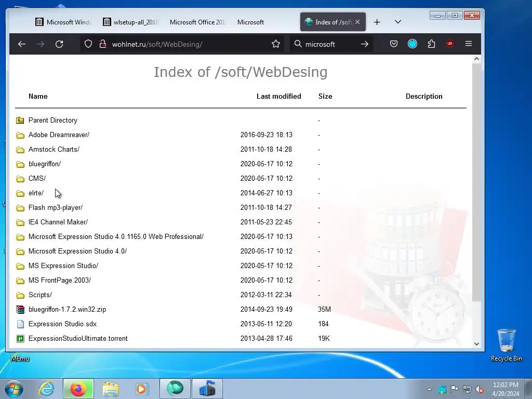Open Windows Media Player from taskbar
This screenshot has width=532, height=399.
click(142, 389)
